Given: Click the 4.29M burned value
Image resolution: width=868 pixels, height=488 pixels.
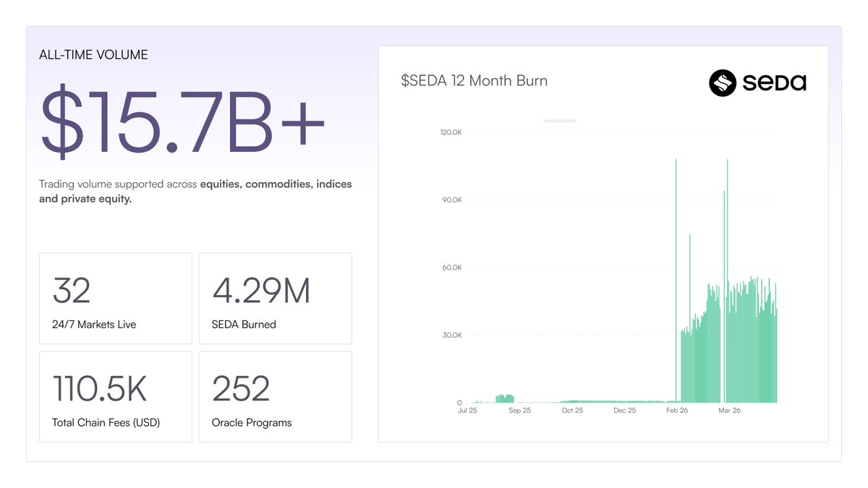Looking at the screenshot, I should coord(261,290).
